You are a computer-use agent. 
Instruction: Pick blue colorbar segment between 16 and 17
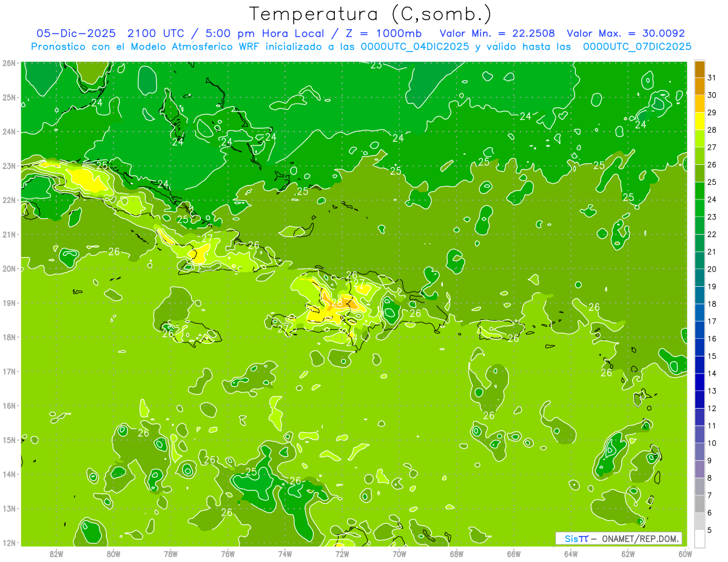(x=699, y=329)
